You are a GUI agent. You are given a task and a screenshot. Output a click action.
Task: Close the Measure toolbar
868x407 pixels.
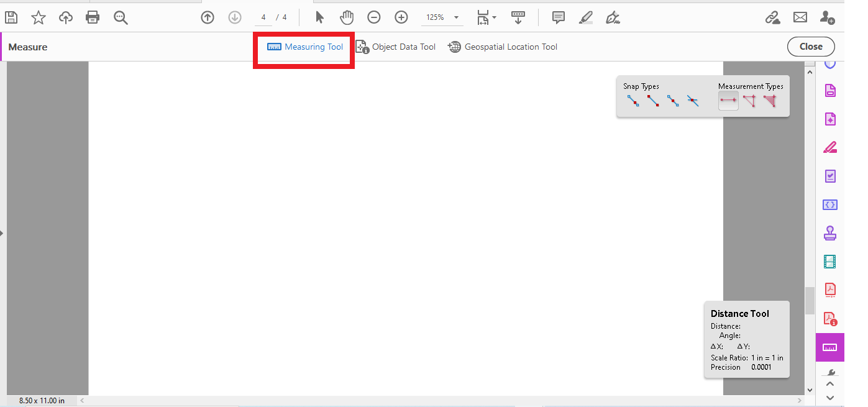(810, 46)
